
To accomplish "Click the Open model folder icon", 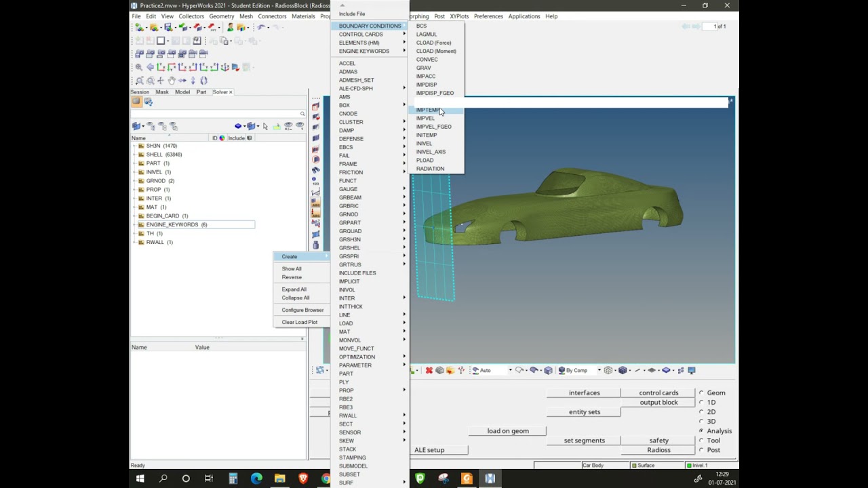I will pos(154,27).
